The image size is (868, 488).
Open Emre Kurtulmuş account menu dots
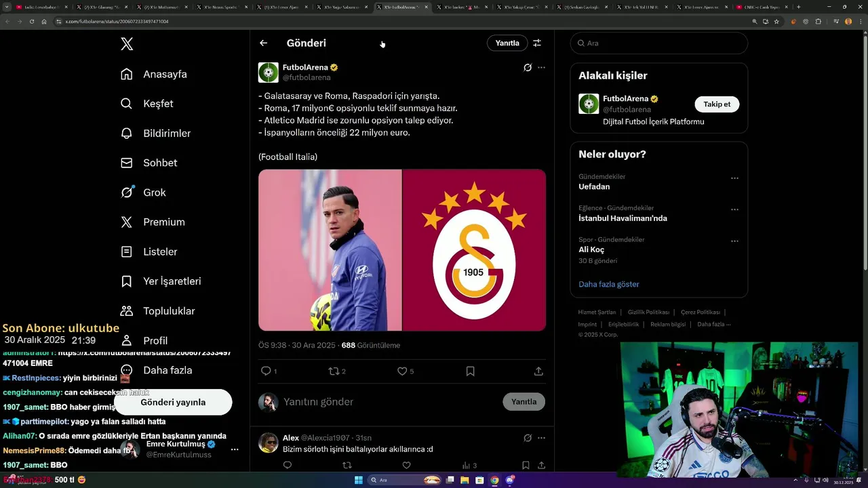tap(235, 449)
